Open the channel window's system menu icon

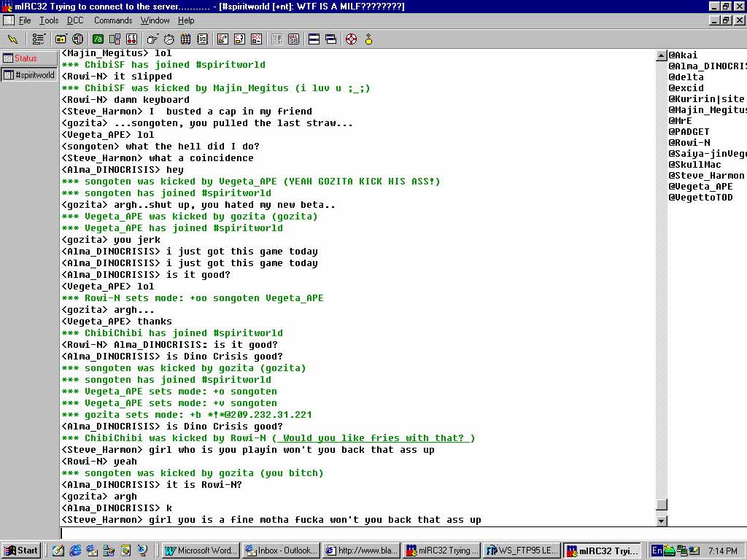point(8,20)
